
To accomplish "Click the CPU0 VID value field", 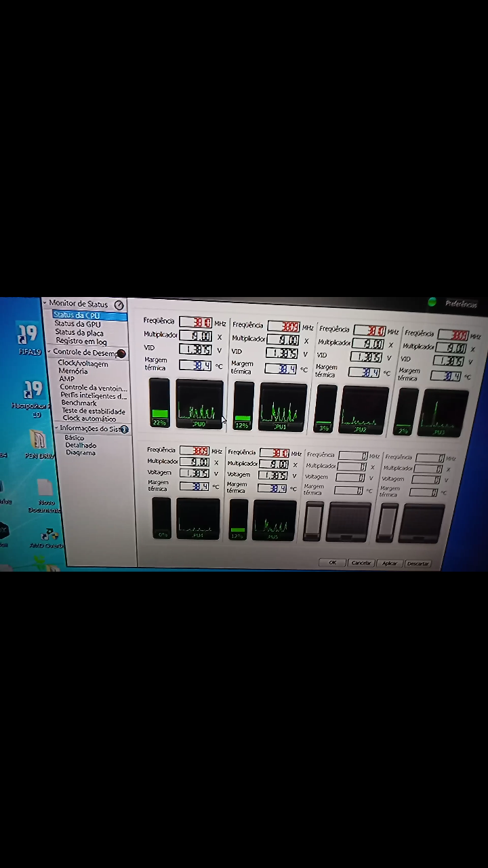I will [195, 349].
